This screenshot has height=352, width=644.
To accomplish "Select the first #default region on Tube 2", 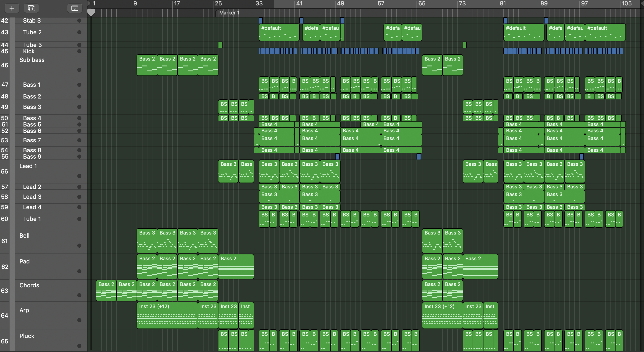I will 279,32.
